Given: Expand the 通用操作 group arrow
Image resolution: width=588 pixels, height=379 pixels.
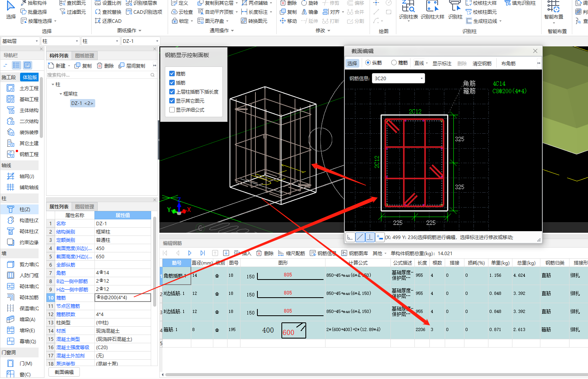Looking at the screenshot, I should point(232,31).
